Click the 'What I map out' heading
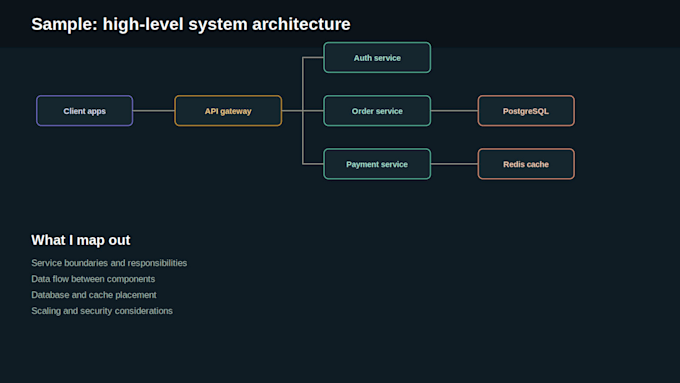 point(81,240)
